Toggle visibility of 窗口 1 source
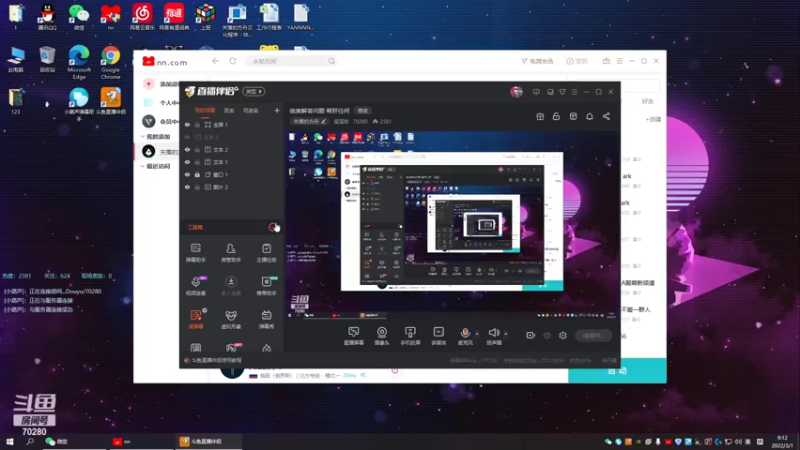This screenshot has height=450, width=800. pyautogui.click(x=187, y=174)
